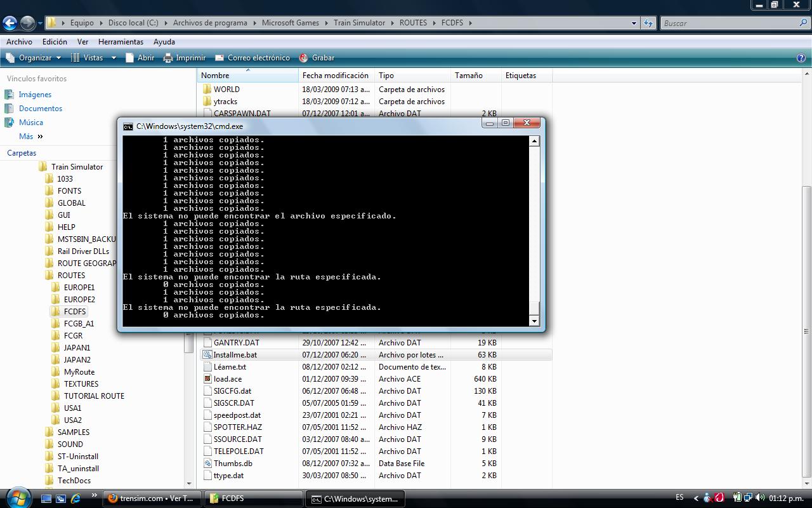Click cmd window scrollbar down arrow
812x508 pixels.
[534, 321]
